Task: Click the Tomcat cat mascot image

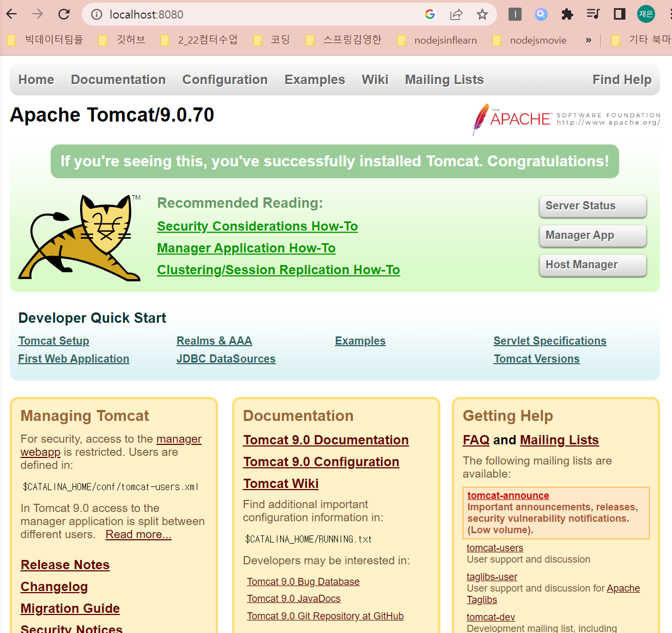Action: click(x=80, y=238)
